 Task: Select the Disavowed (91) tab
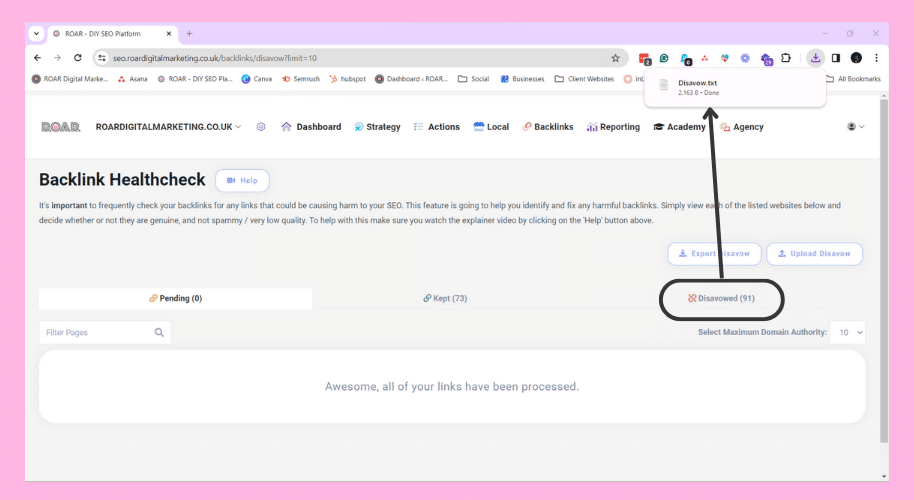(x=720, y=298)
